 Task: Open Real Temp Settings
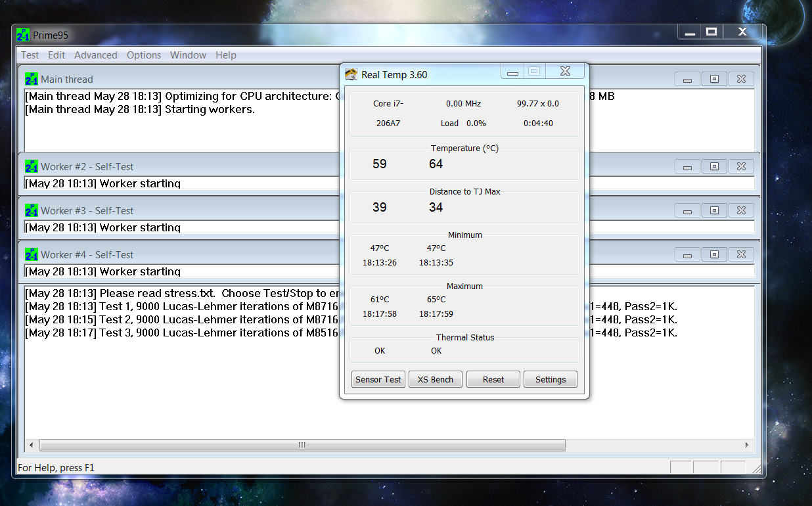[551, 379]
